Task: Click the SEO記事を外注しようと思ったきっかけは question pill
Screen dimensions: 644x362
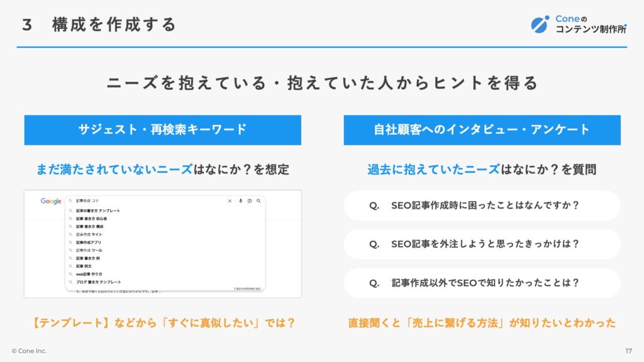Action: [482, 244]
